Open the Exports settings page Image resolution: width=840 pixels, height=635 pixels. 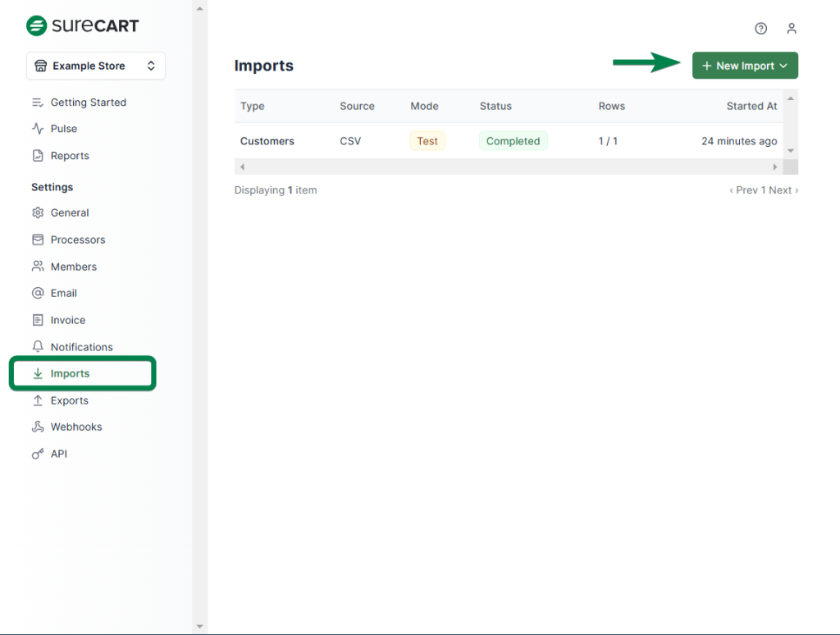(69, 400)
